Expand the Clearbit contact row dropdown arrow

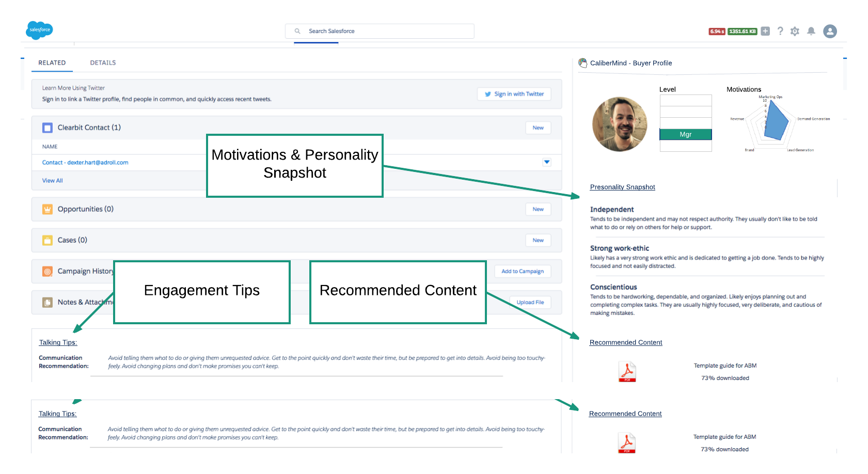tap(547, 162)
